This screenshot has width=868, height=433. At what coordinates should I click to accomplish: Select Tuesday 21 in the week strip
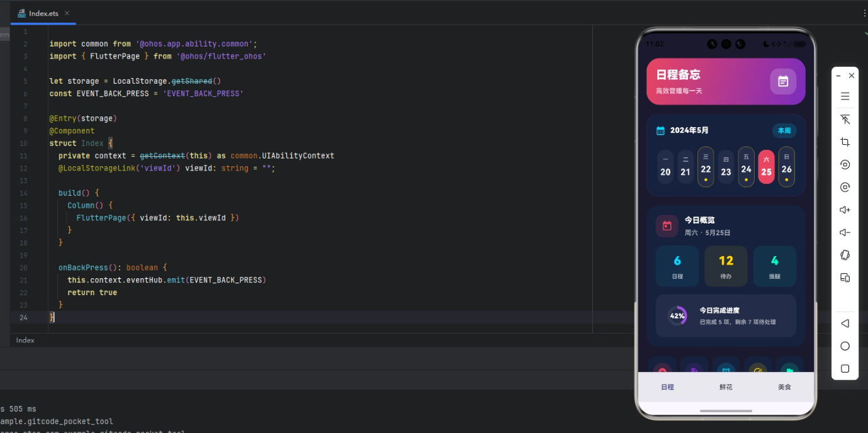[x=685, y=167]
